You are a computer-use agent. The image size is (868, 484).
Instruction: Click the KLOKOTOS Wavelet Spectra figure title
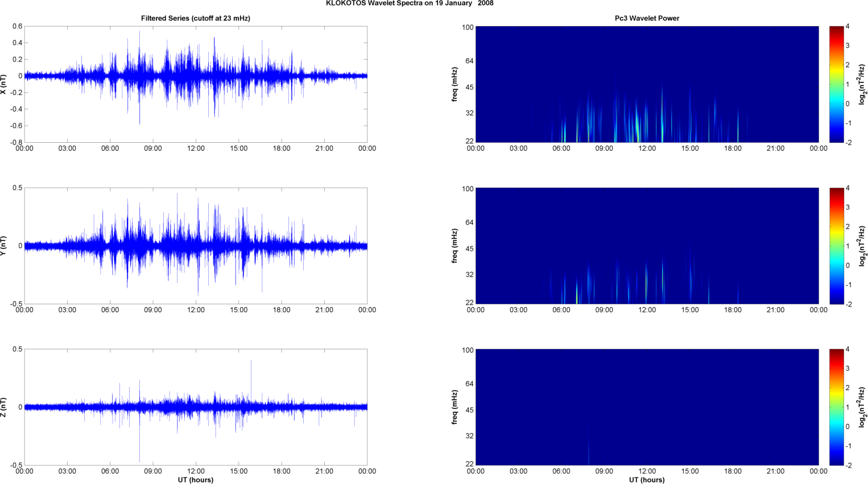[410, 3]
